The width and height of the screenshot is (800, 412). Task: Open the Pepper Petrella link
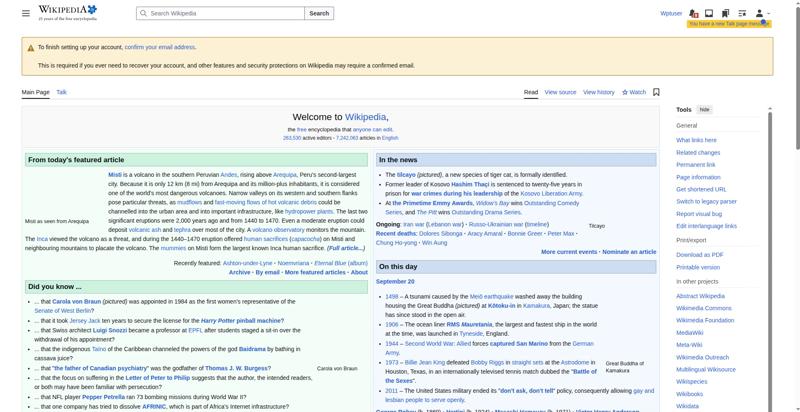(x=103, y=397)
